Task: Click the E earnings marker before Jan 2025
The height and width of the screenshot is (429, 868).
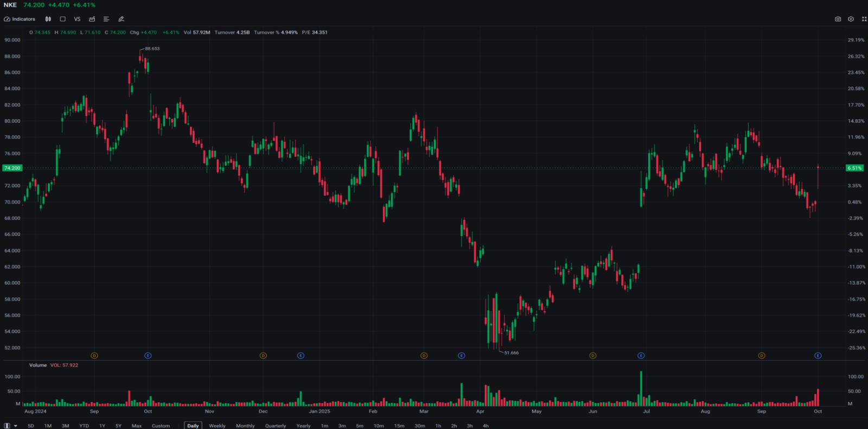Action: click(301, 356)
